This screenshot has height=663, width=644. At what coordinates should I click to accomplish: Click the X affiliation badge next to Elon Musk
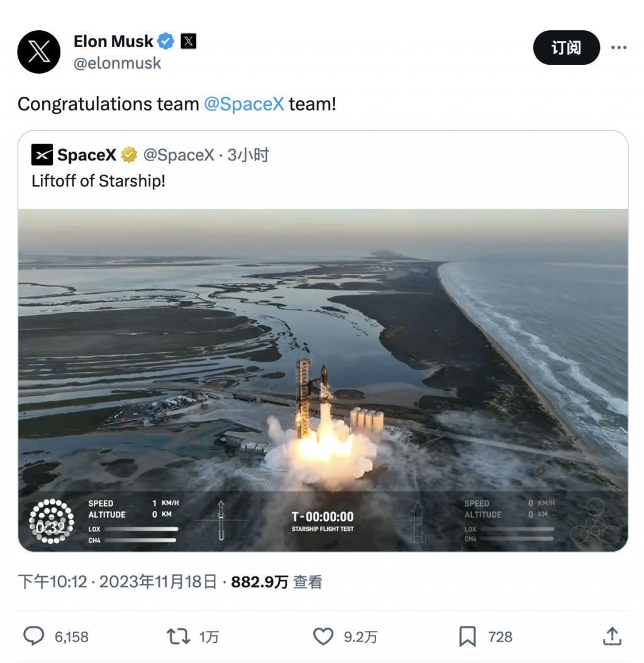pyautogui.click(x=187, y=40)
